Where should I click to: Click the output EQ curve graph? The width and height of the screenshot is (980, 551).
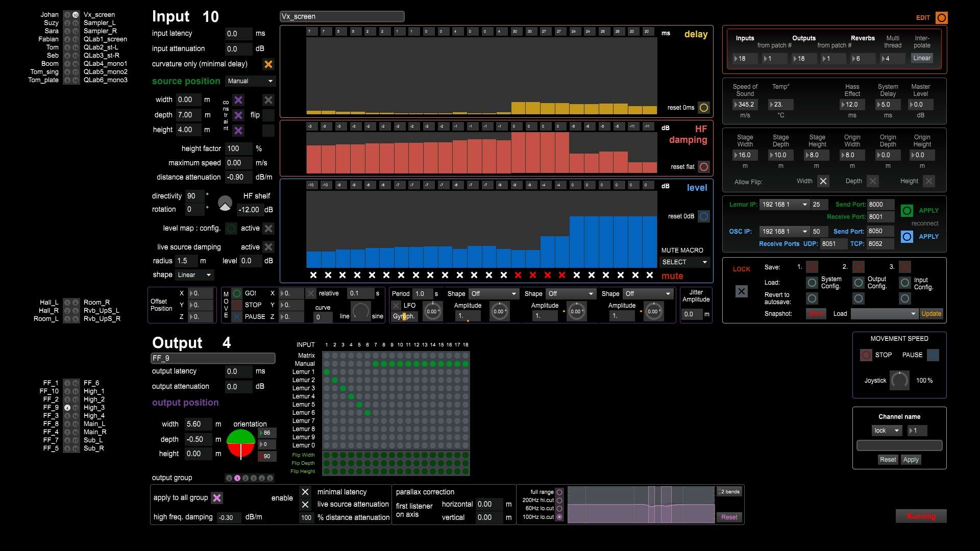click(641, 505)
